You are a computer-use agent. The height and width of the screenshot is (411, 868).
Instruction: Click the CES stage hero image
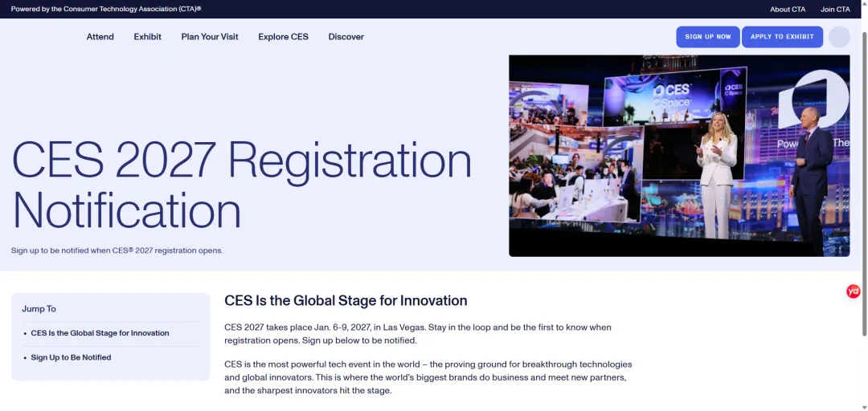tap(679, 156)
